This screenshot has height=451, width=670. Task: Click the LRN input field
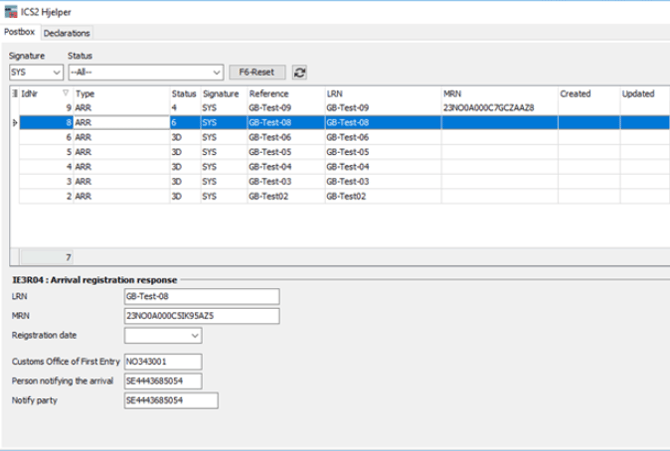coord(201,296)
